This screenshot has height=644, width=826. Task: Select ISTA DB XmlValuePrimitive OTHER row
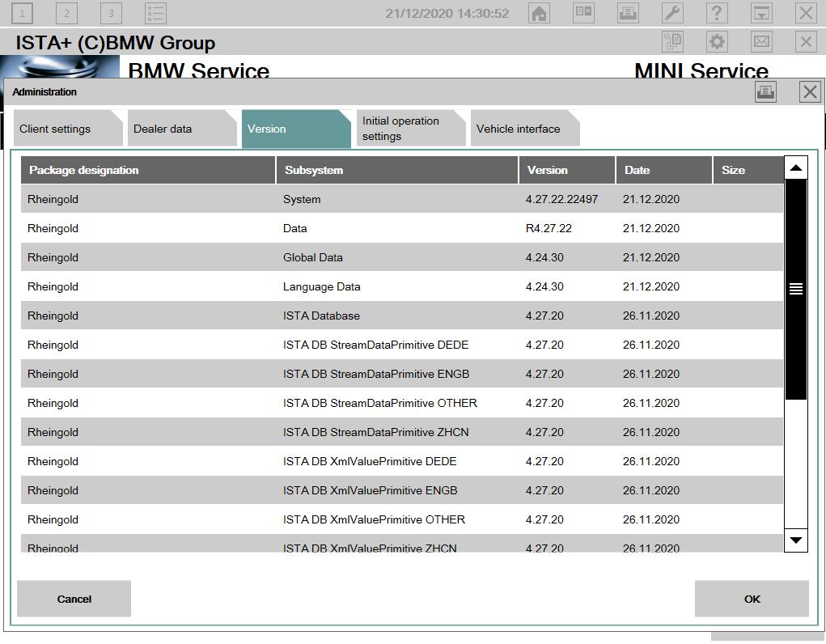(402, 519)
